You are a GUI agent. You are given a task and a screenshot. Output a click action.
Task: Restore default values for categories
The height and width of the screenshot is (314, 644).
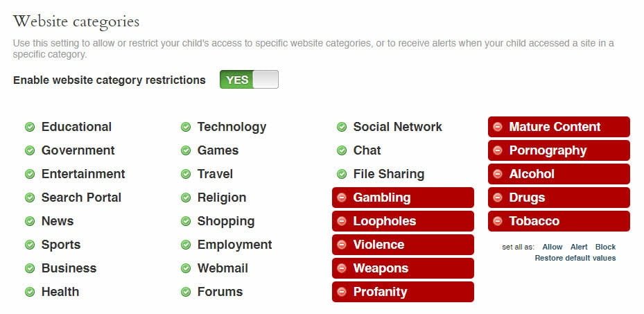575,258
